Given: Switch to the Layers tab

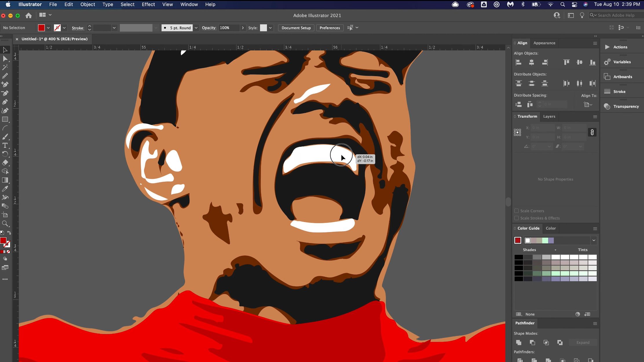Looking at the screenshot, I should pyautogui.click(x=549, y=116).
